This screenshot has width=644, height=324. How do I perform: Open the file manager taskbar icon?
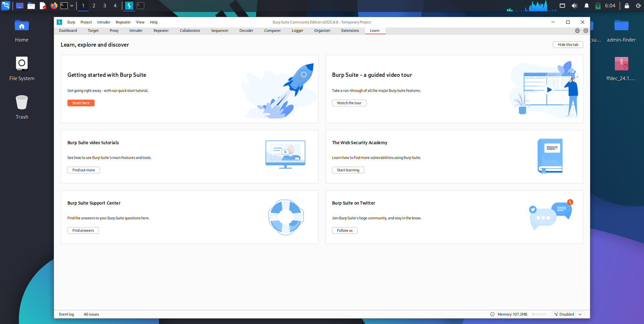point(31,6)
